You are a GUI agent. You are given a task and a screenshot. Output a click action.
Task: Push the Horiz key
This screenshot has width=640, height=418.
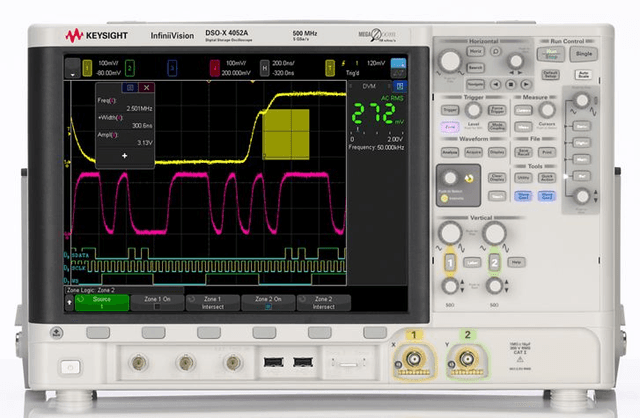[475, 51]
